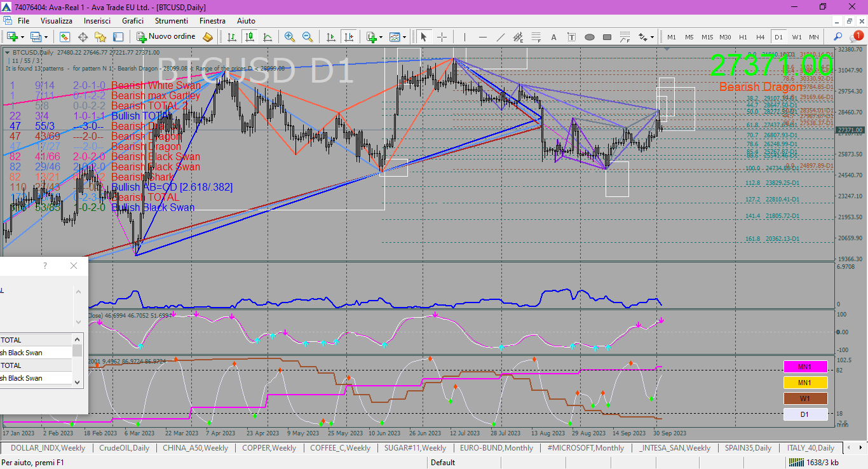Open the profiles icon

coord(36,37)
